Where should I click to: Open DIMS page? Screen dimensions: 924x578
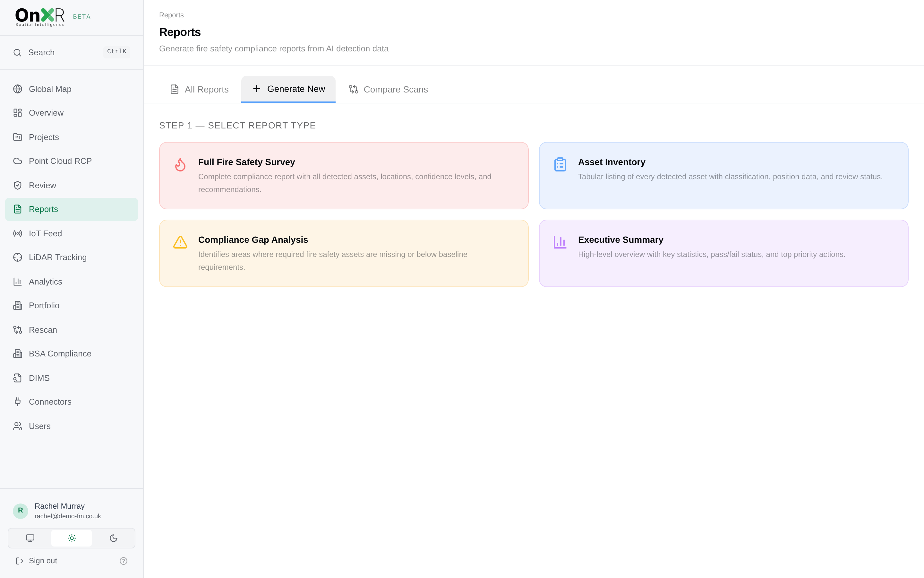pyautogui.click(x=72, y=378)
